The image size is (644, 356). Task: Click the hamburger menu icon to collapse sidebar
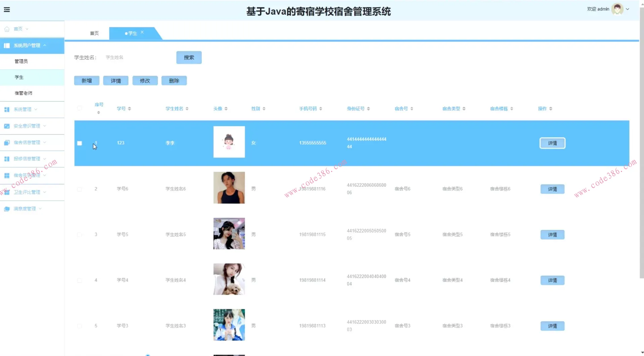click(7, 9)
